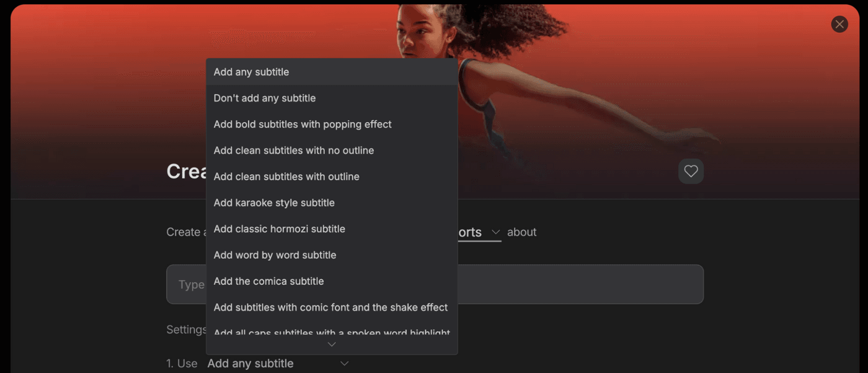868x373 pixels.
Task: Pick 'Add classic hormozi subtitle'
Action: point(332,229)
